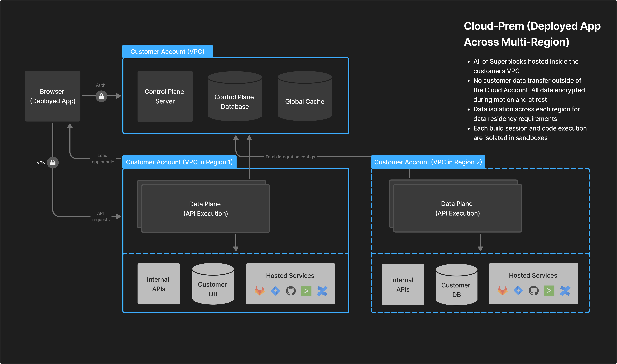Click the Control Plane Server box
This screenshot has height=364, width=617.
[x=165, y=96]
